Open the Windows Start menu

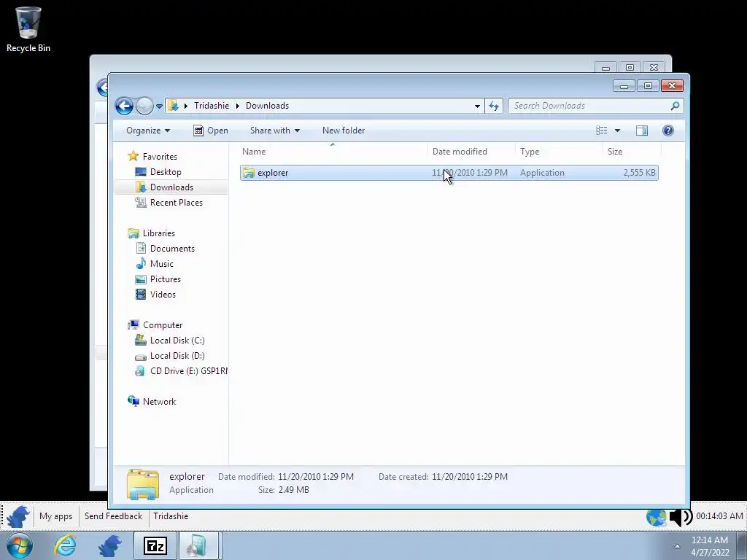[x=19, y=545]
